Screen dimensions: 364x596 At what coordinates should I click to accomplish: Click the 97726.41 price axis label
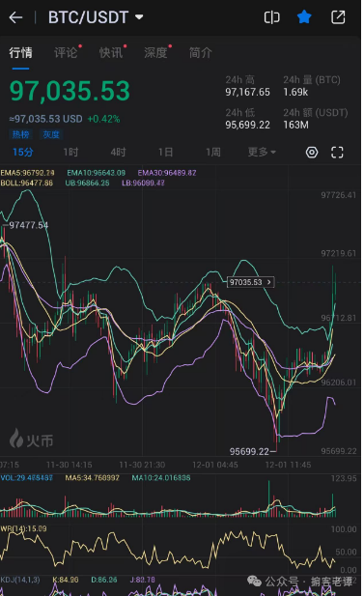pyautogui.click(x=339, y=195)
